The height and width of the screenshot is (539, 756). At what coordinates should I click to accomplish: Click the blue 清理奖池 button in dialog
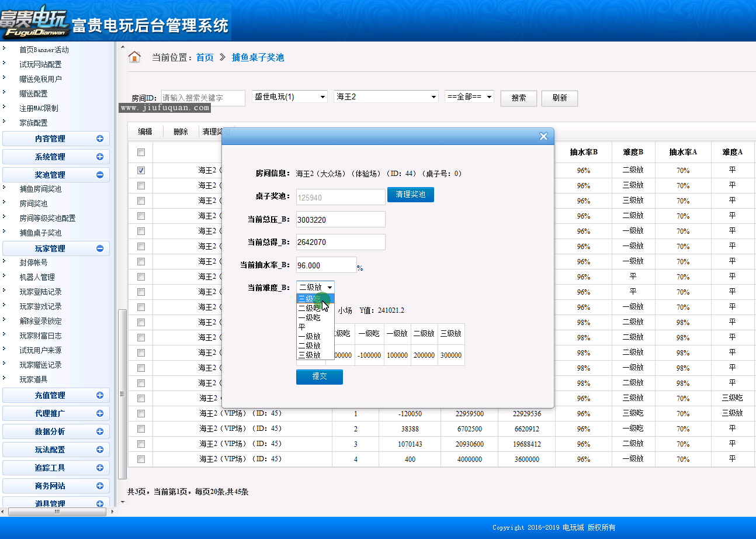tap(411, 195)
